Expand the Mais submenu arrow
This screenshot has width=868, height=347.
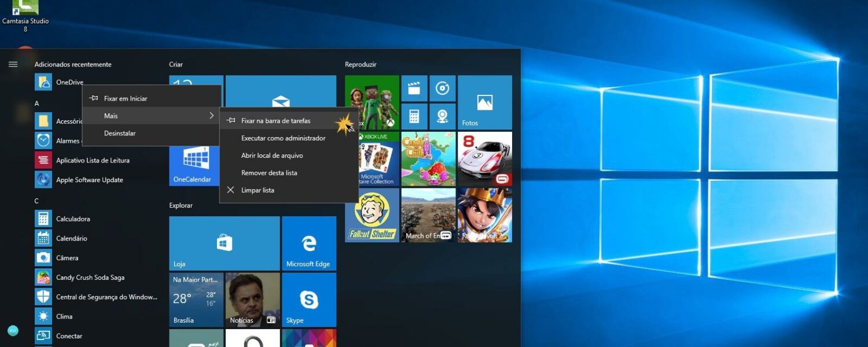pyautogui.click(x=211, y=116)
